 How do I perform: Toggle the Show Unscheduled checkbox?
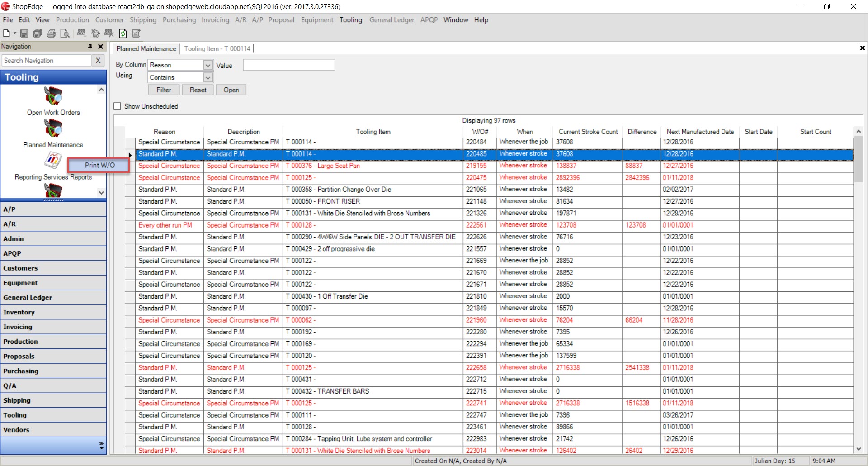point(118,106)
